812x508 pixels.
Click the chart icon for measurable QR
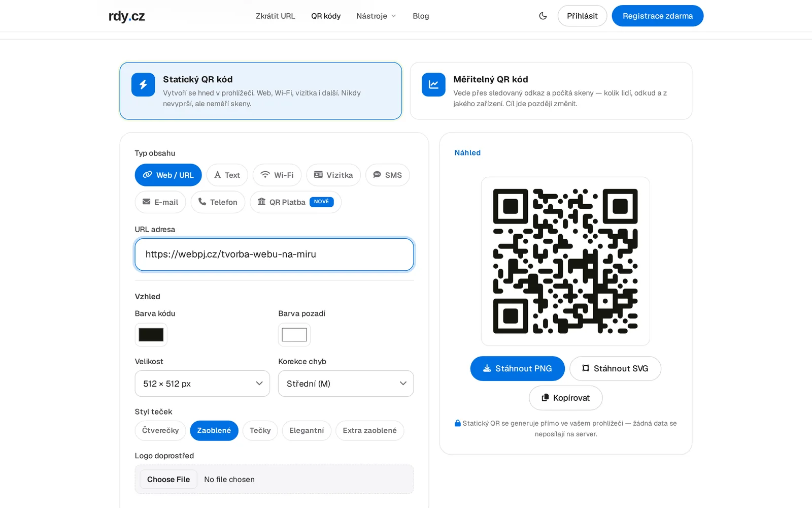tap(433, 84)
